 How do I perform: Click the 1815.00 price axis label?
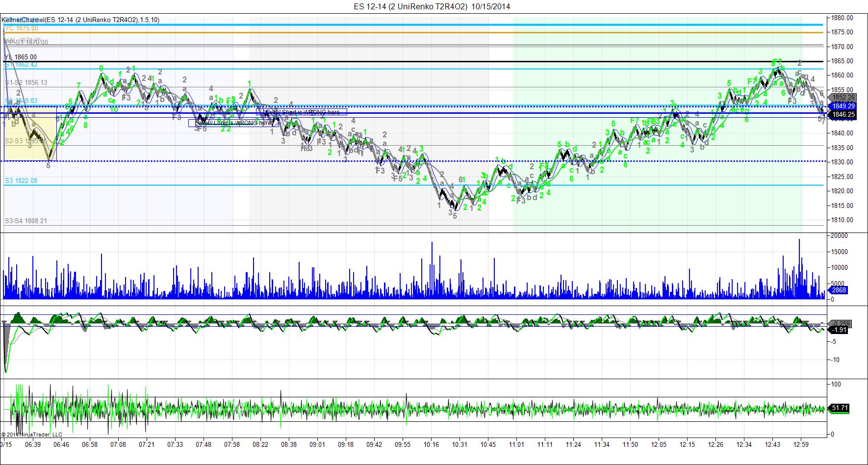click(x=842, y=206)
